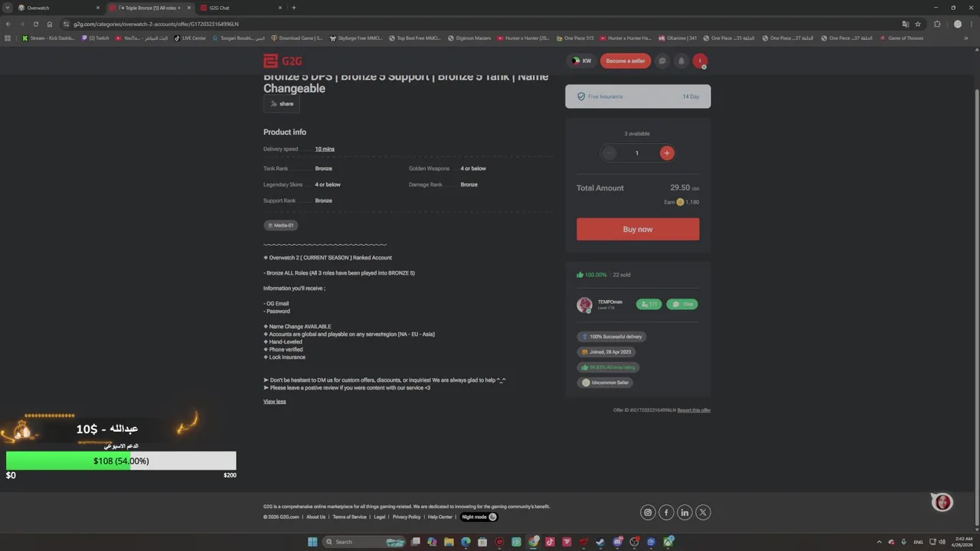Open Help Center footer link
Viewport: 980px width, 551px height.
(x=440, y=517)
